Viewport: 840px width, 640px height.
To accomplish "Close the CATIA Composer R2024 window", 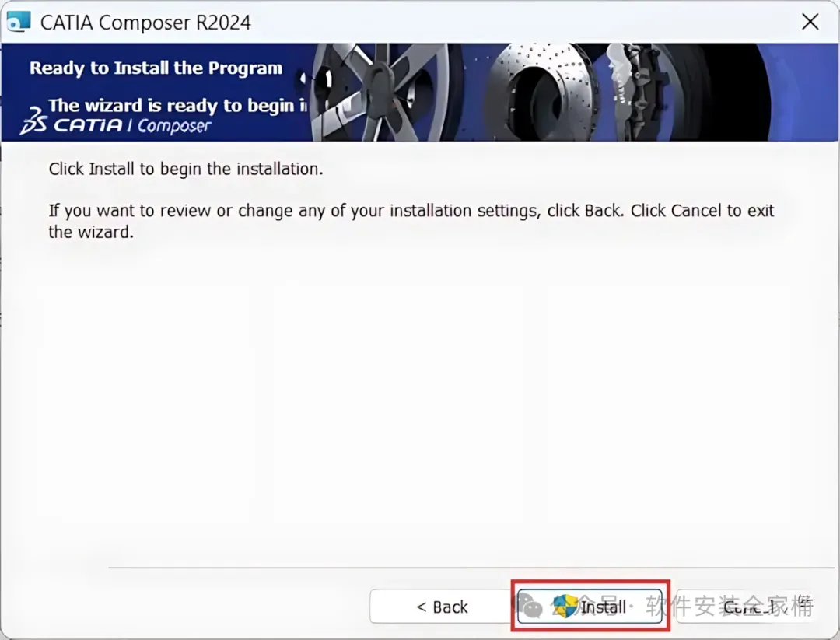I will tap(810, 22).
